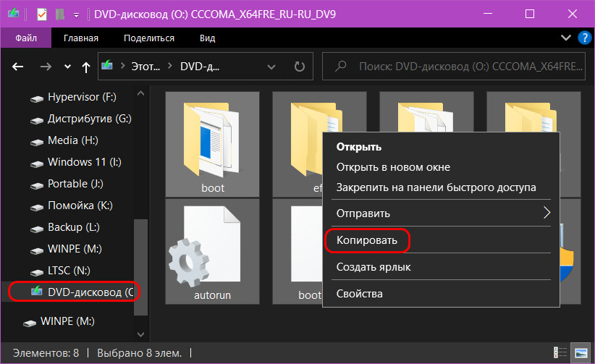
Task: Click the Backup (L:) drive icon
Action: click(37, 229)
